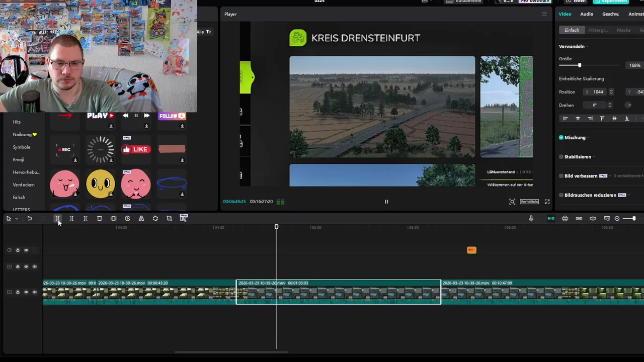Delete the clip part right of playhead

[86, 218]
